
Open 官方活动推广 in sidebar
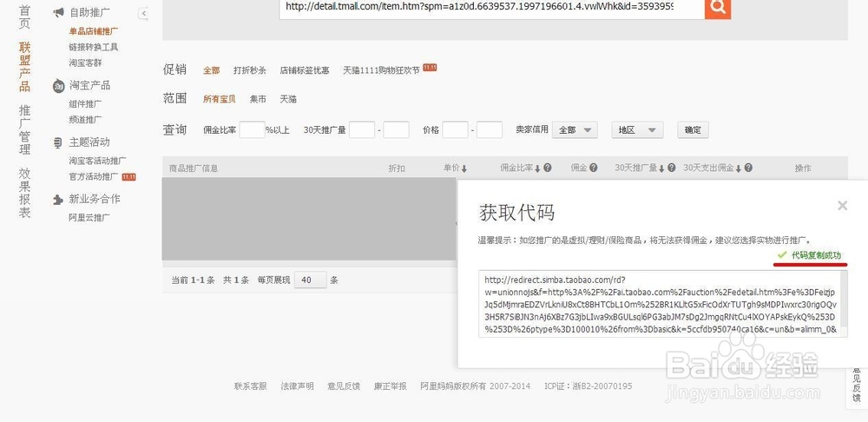tap(94, 176)
